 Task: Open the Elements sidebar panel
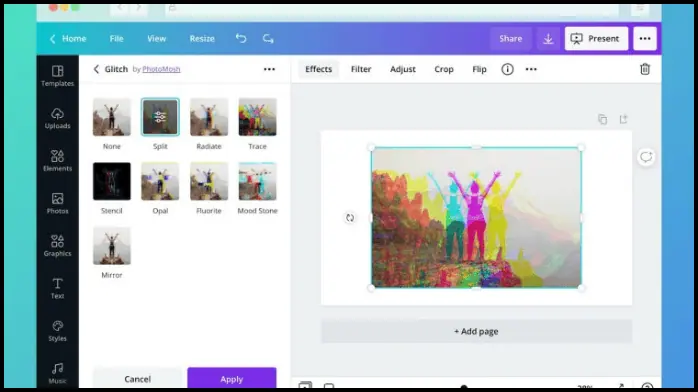tap(57, 161)
